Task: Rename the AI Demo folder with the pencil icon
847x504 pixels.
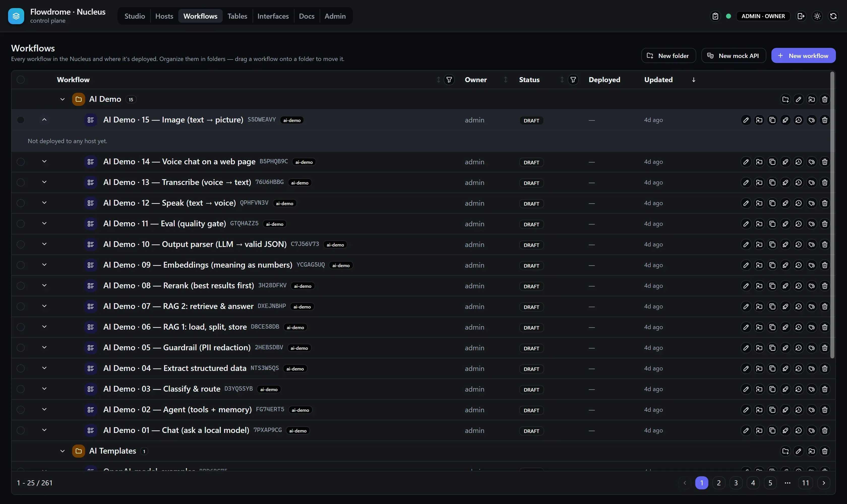Action: [x=798, y=99]
